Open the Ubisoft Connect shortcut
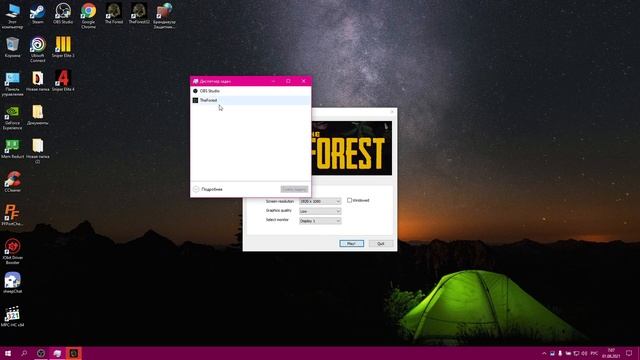640x360 pixels. [x=38, y=49]
